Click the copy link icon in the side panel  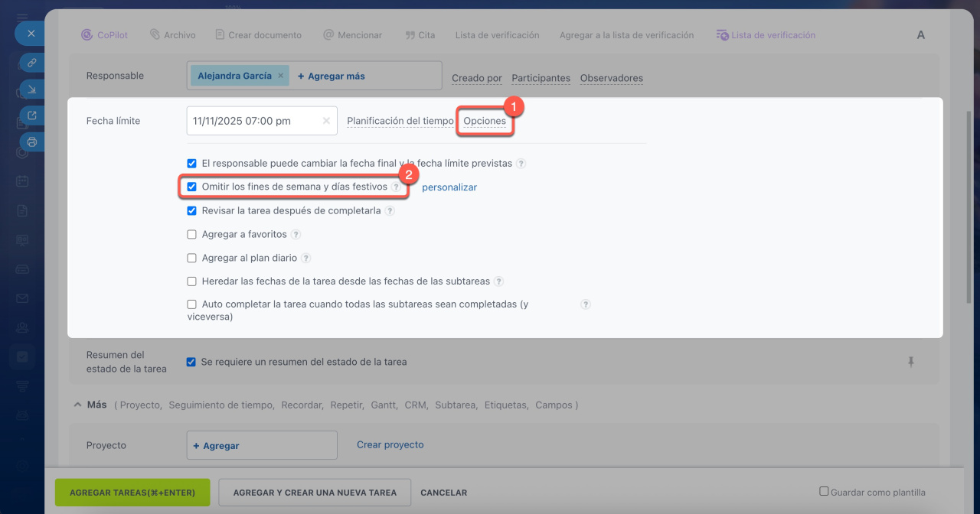[31, 63]
